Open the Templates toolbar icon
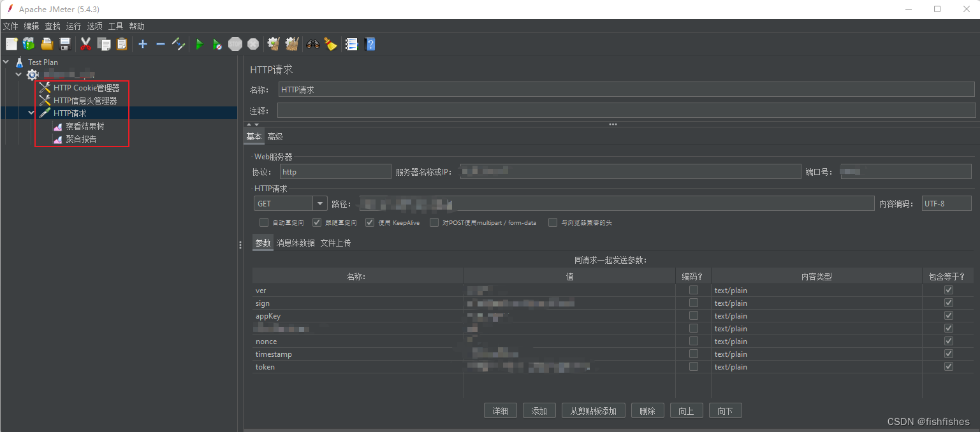The height and width of the screenshot is (432, 980). (29, 44)
